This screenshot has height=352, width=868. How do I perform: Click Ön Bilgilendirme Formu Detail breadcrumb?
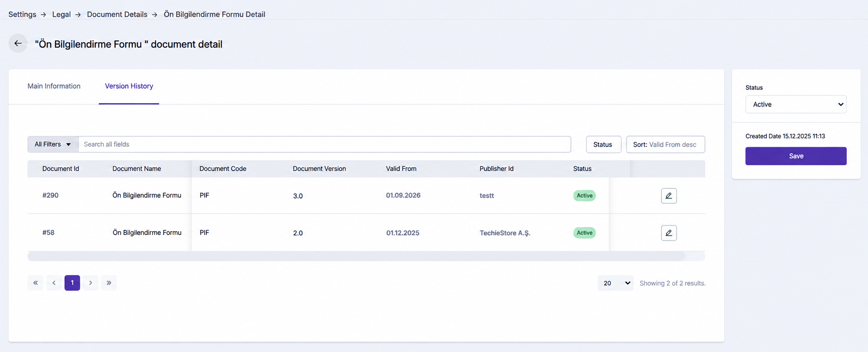pyautogui.click(x=215, y=14)
